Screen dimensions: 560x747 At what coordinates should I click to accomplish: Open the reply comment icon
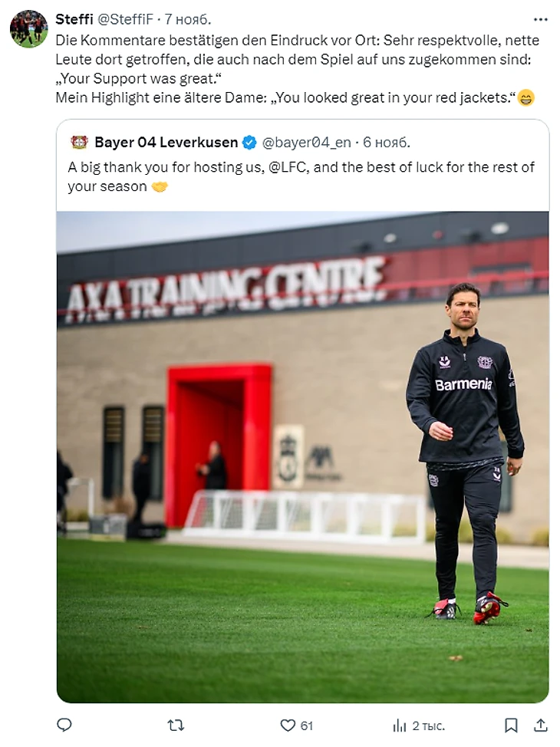tap(64, 725)
